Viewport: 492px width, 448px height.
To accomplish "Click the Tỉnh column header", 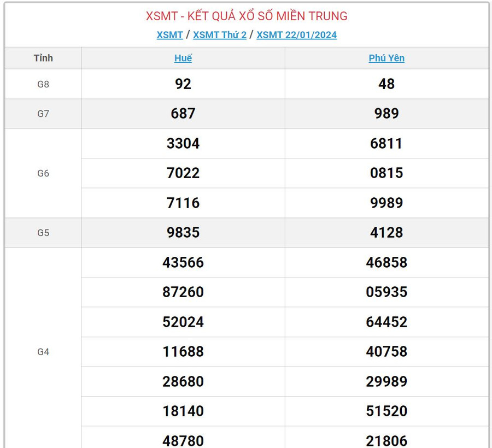I will pyautogui.click(x=43, y=58).
